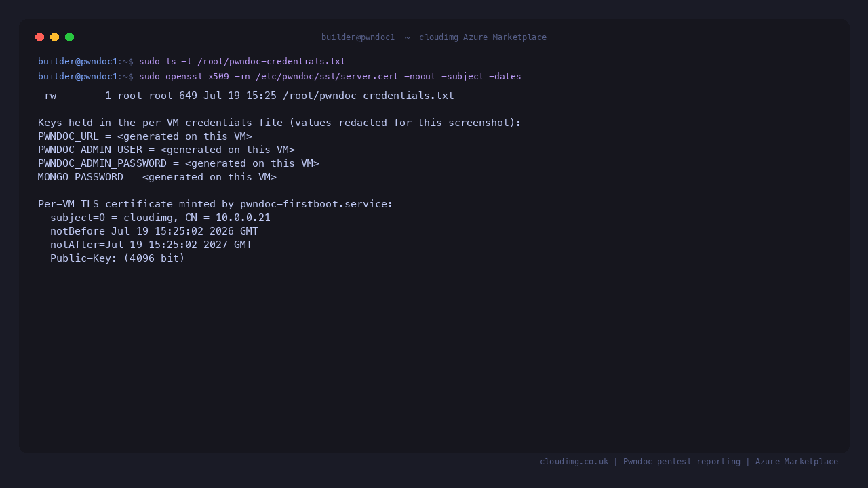Click the 'sudo openssl x509' command line
Image resolution: width=868 pixels, height=488 pixels.
coord(330,77)
